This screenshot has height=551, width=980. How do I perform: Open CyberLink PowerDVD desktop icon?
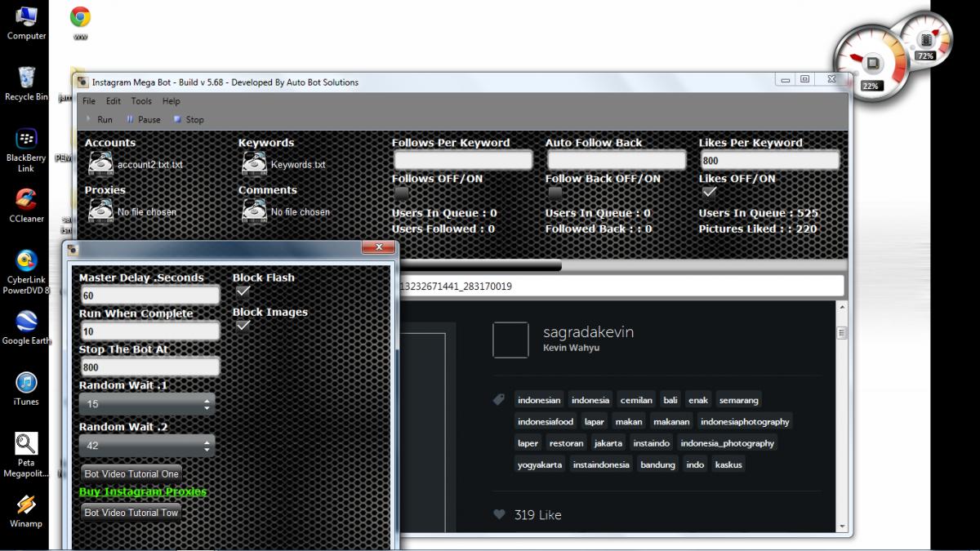pyautogui.click(x=26, y=272)
